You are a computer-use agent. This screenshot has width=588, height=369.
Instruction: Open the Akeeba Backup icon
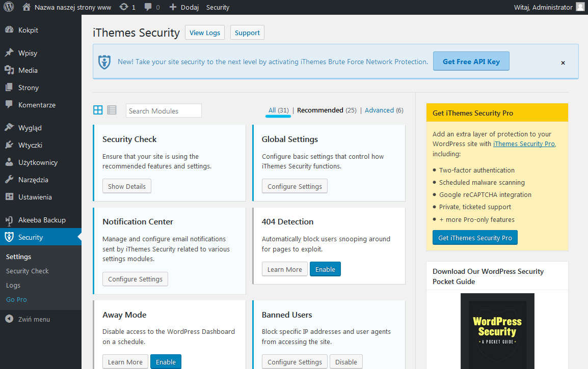(9, 221)
